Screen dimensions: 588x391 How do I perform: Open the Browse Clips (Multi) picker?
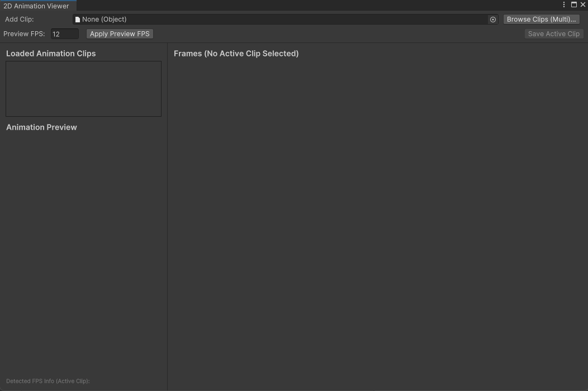point(540,19)
